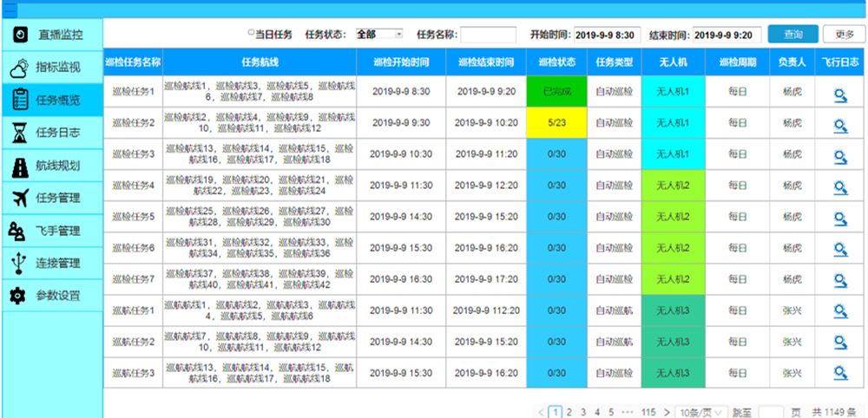Click the next page arrow in pagination
Image resolution: width=868 pixels, height=418 pixels.
[667, 412]
